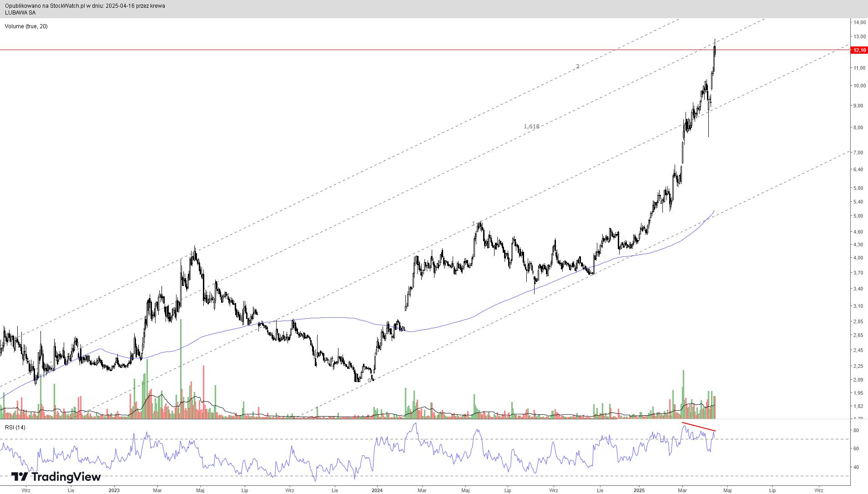Image resolution: width=868 pixels, height=494 pixels.
Task: Click the RSI (14) indicator label
Action: [15, 428]
